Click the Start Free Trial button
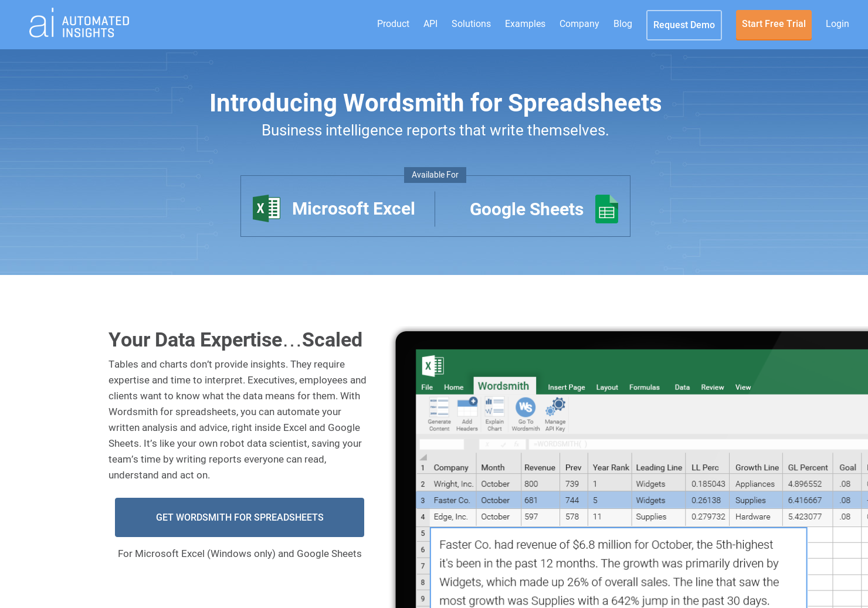The image size is (868, 608). tap(774, 24)
